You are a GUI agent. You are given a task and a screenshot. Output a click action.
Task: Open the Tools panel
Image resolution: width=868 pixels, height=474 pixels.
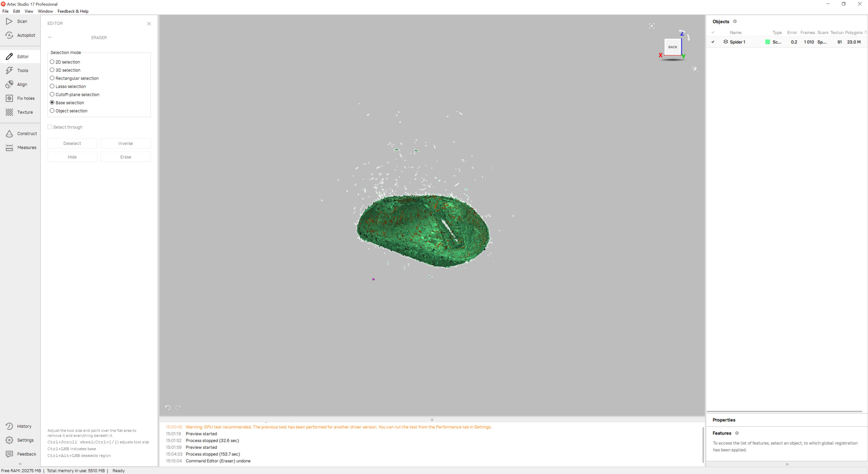click(20, 70)
